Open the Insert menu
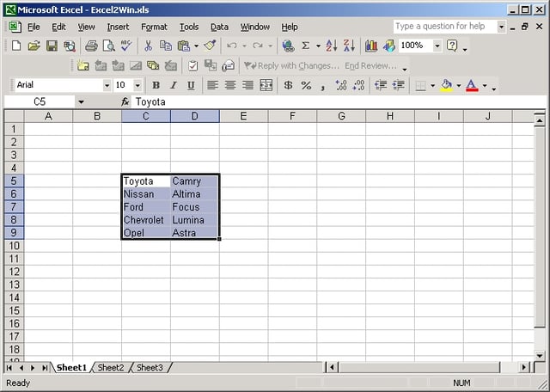Screen dimensions: 550x392 [118, 27]
